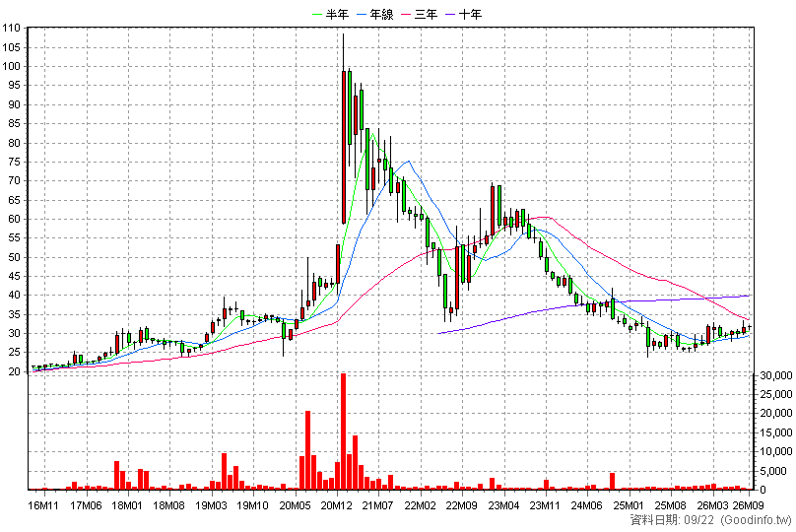Click the 20M12 date axis label
Image resolution: width=796 pixels, height=532 pixels.
pyautogui.click(x=337, y=505)
